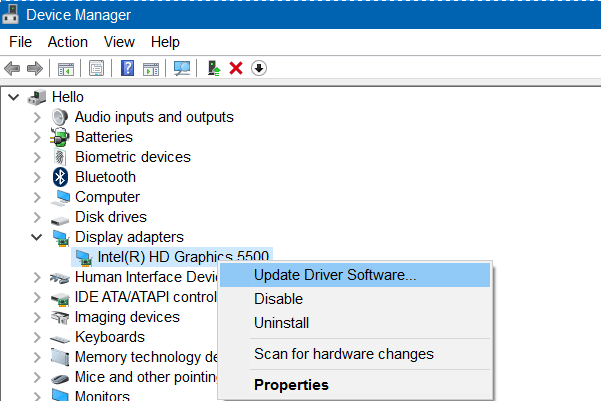The height and width of the screenshot is (401, 601).
Task: Collapse the Display adapters category
Action: click(x=37, y=237)
